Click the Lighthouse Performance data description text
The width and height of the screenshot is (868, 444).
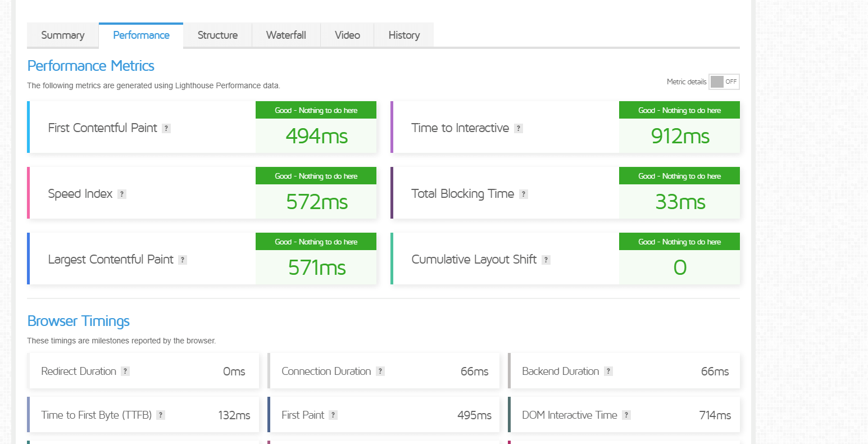pos(153,86)
